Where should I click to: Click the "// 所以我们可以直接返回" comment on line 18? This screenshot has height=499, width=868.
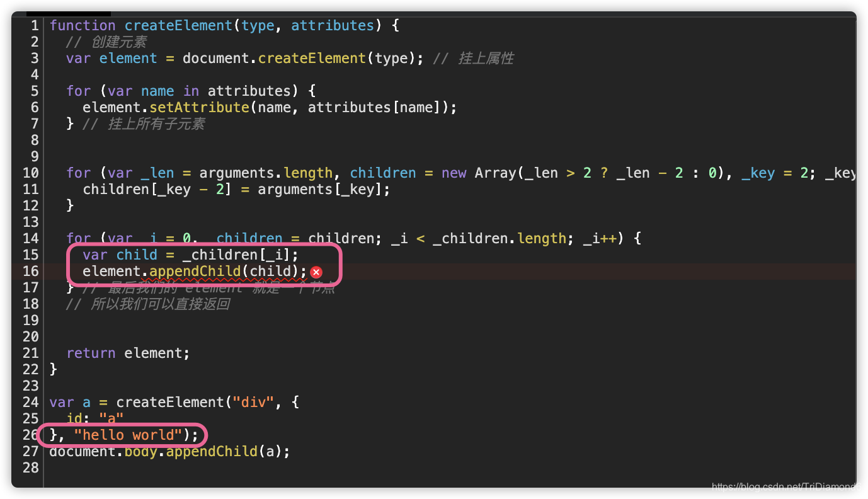(148, 304)
